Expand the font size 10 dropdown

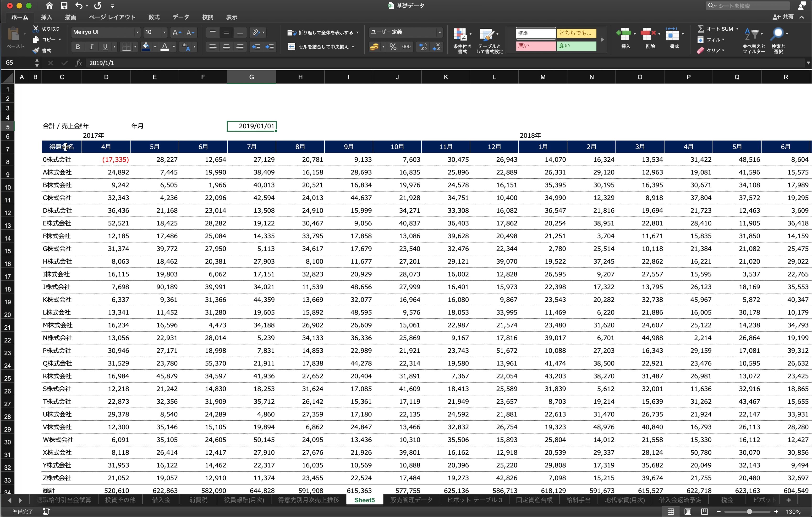point(164,32)
